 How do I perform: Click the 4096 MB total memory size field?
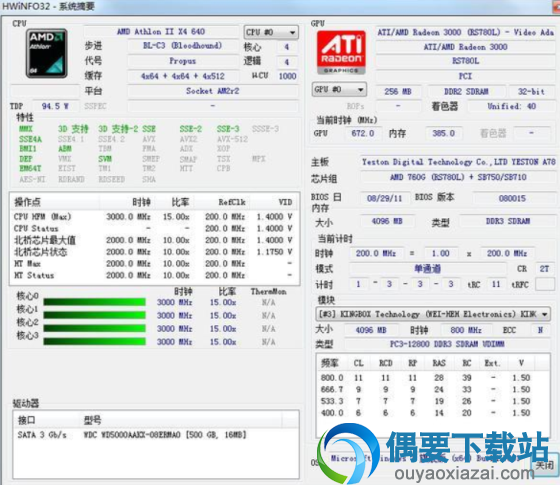[x=387, y=221]
